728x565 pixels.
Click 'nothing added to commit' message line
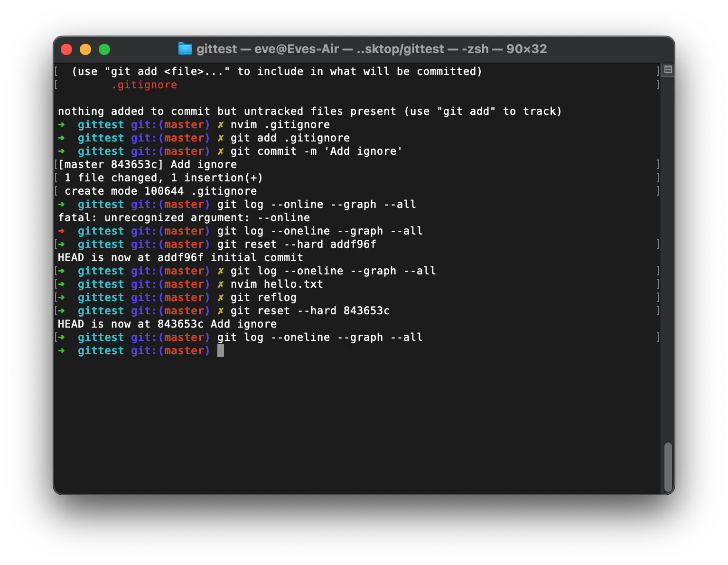[x=310, y=112]
